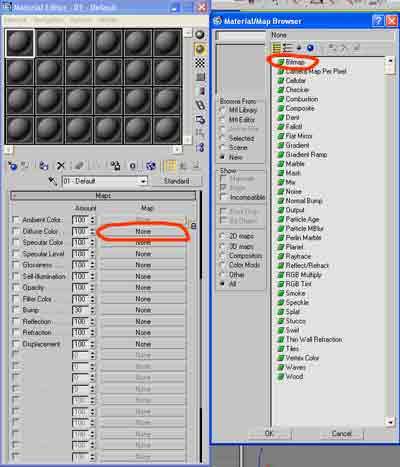
Task: Click Diffuse Color amount field
Action: click(x=80, y=231)
